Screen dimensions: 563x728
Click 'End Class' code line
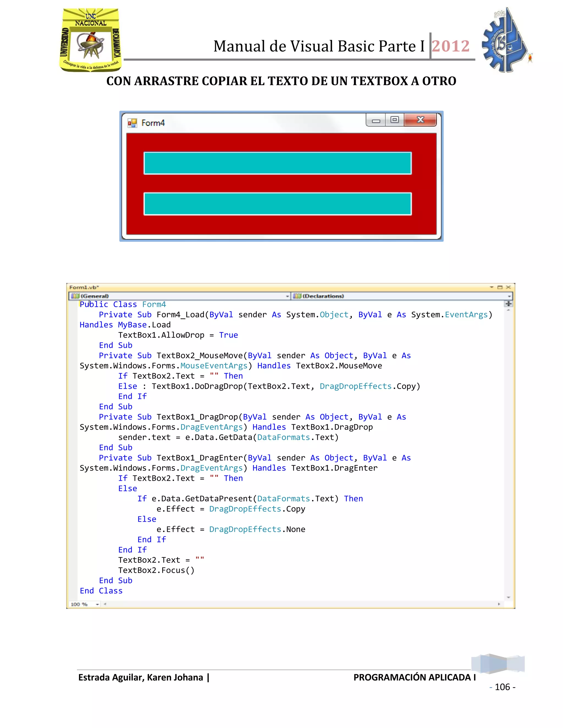coord(101,591)
